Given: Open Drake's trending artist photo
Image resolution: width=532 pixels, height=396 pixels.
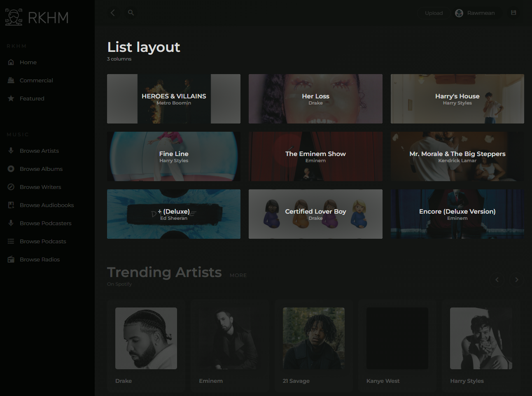Looking at the screenshot, I should click(146, 338).
